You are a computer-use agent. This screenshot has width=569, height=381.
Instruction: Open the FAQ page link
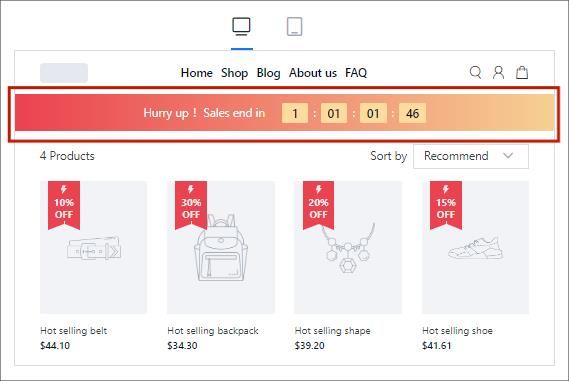356,73
